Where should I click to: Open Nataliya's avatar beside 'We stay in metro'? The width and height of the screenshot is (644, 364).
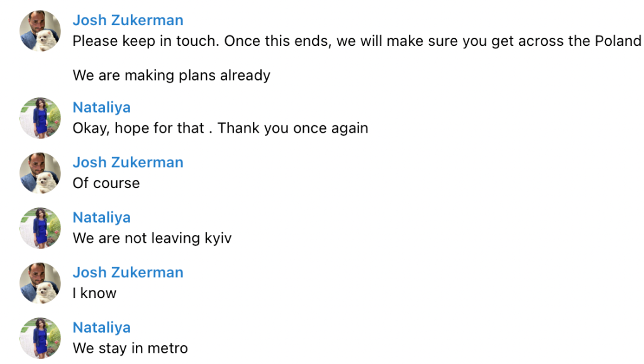pos(40,338)
